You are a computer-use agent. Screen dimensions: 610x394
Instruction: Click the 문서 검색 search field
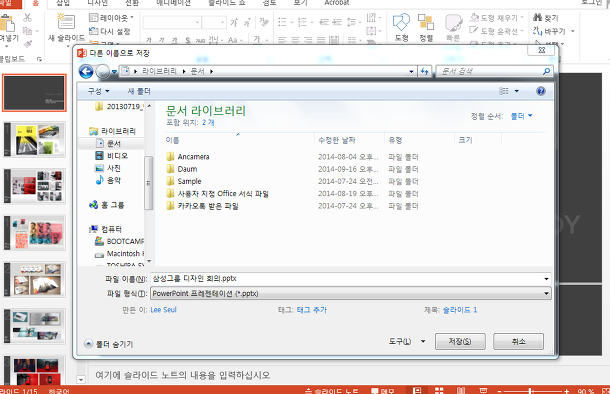coord(489,71)
